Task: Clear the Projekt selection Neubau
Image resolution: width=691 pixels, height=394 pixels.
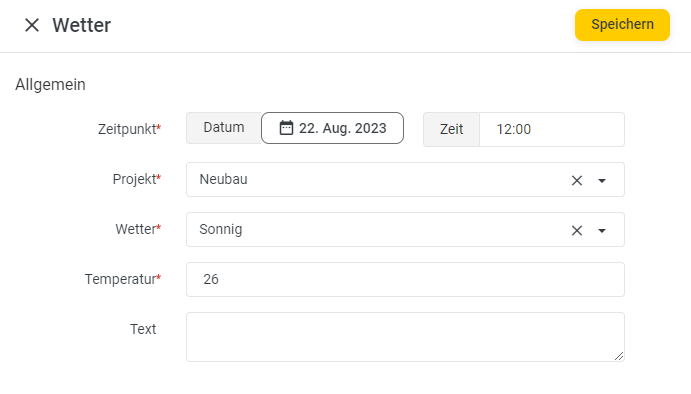Action: [576, 180]
